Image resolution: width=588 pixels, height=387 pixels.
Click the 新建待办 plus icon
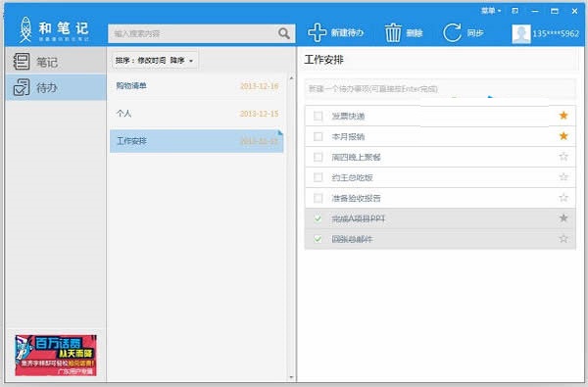[x=318, y=32]
